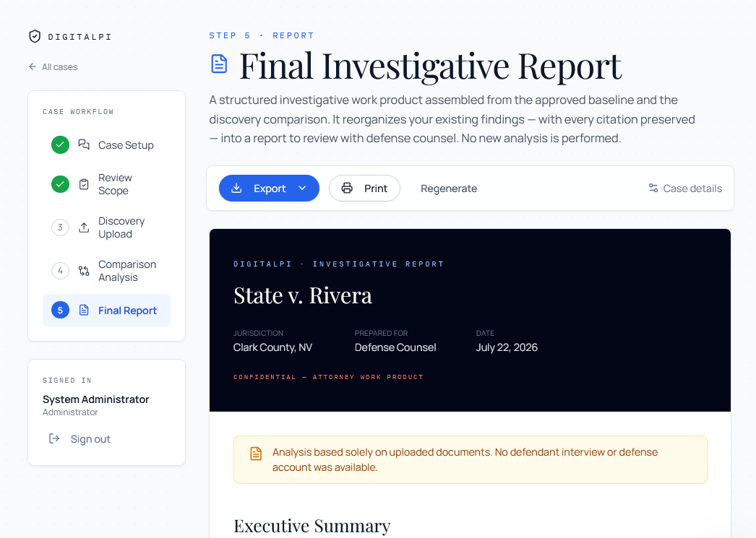Click the DigitalPI · Investigative Report header label

[x=338, y=264]
